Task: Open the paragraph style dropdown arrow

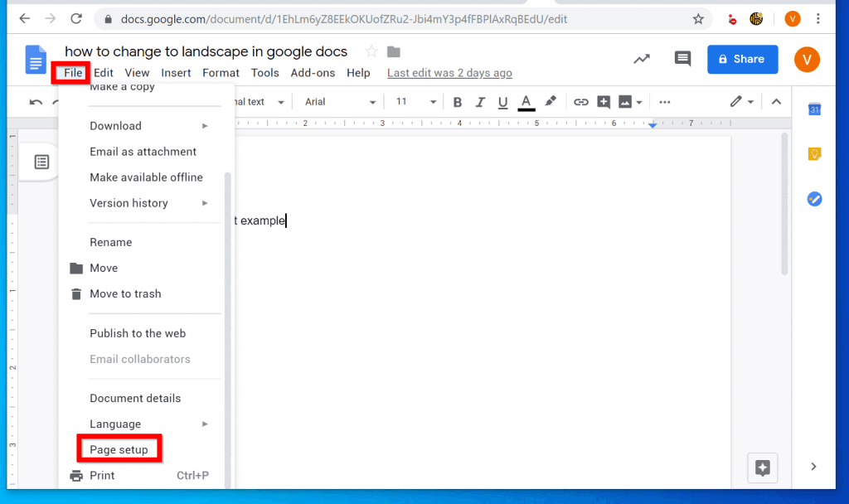Action: pos(280,102)
